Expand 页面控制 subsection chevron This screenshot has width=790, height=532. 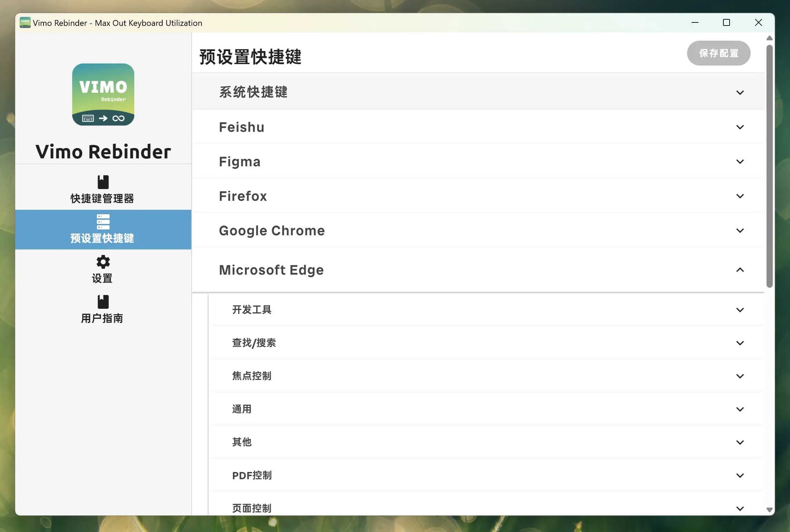pos(740,509)
